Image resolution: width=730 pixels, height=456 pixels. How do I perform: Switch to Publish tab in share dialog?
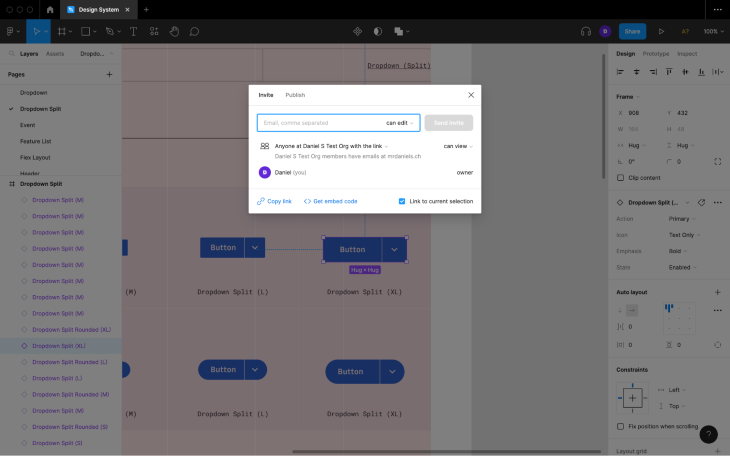click(295, 95)
